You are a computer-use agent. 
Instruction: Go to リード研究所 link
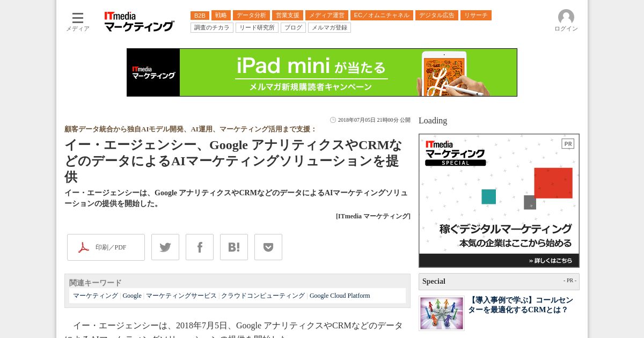click(257, 27)
